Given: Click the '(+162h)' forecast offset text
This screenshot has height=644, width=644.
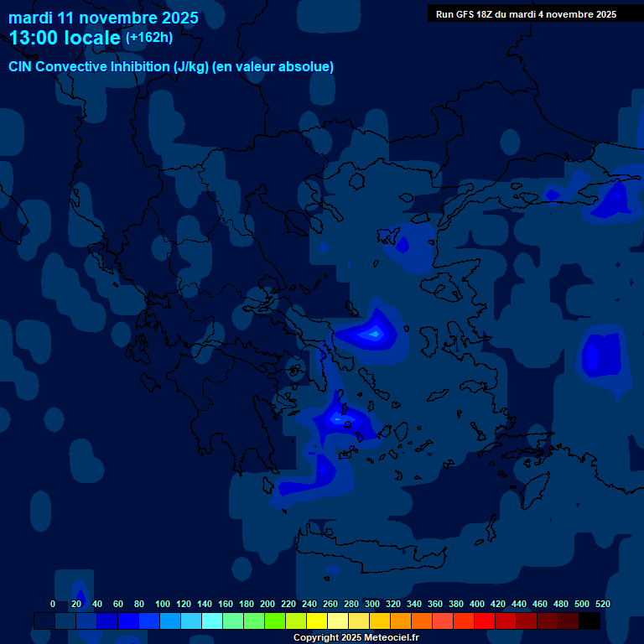Looking at the screenshot, I should click(x=148, y=37).
